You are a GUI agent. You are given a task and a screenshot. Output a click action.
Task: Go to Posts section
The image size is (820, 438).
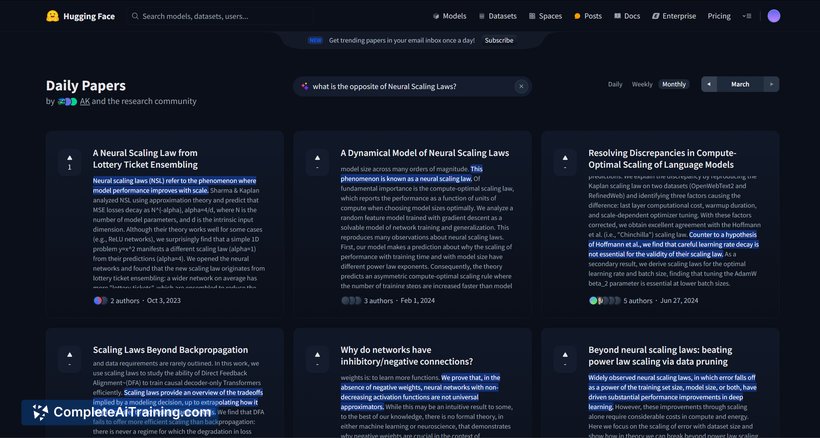[x=588, y=16]
